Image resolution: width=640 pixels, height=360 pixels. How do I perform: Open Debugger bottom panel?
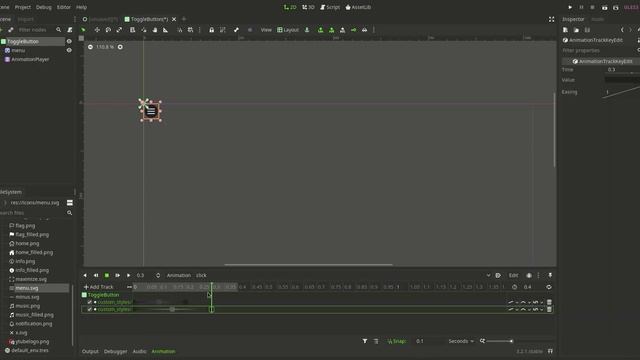[116, 351]
